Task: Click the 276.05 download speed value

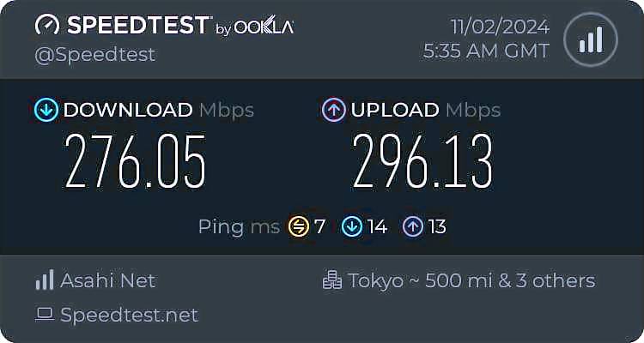Action: tap(137, 163)
